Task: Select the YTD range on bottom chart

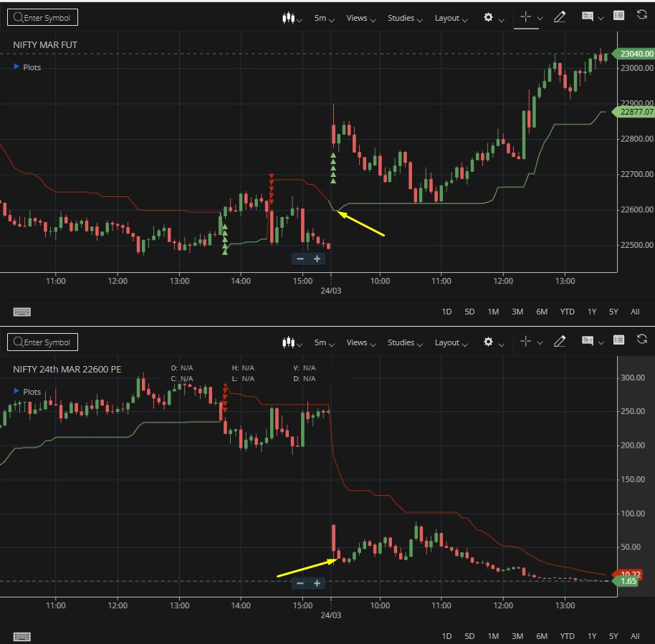Action: pos(567,635)
